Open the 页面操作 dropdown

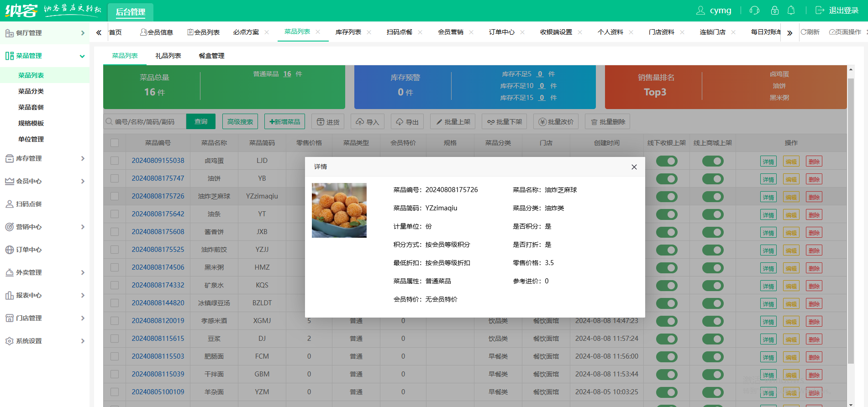(x=845, y=32)
